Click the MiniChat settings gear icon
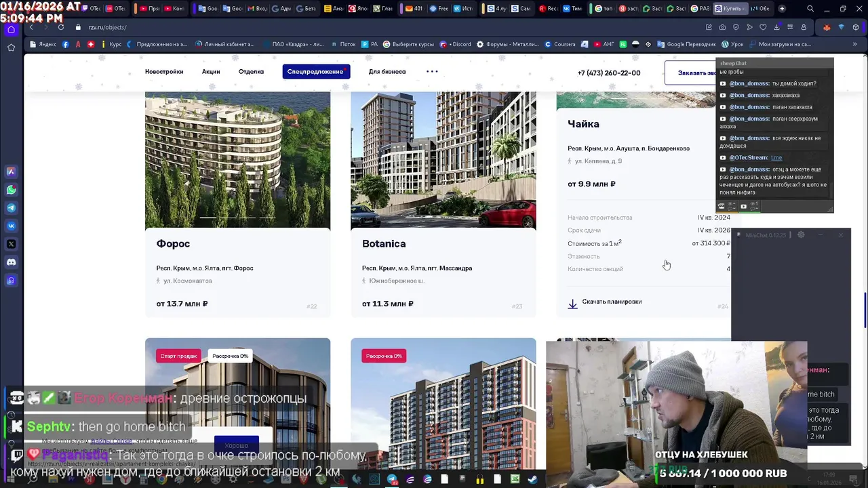This screenshot has height=488, width=868. coord(801,235)
